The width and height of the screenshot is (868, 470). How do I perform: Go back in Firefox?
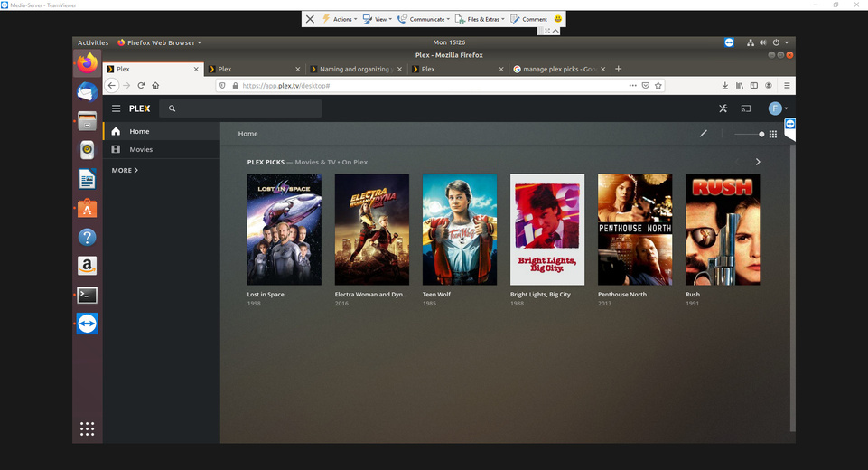112,85
